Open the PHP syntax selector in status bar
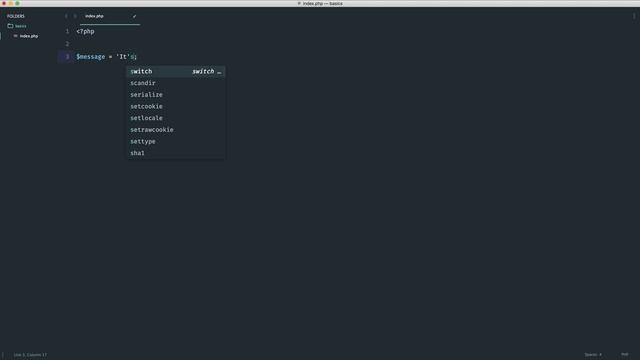640x360 pixels. coord(624,355)
